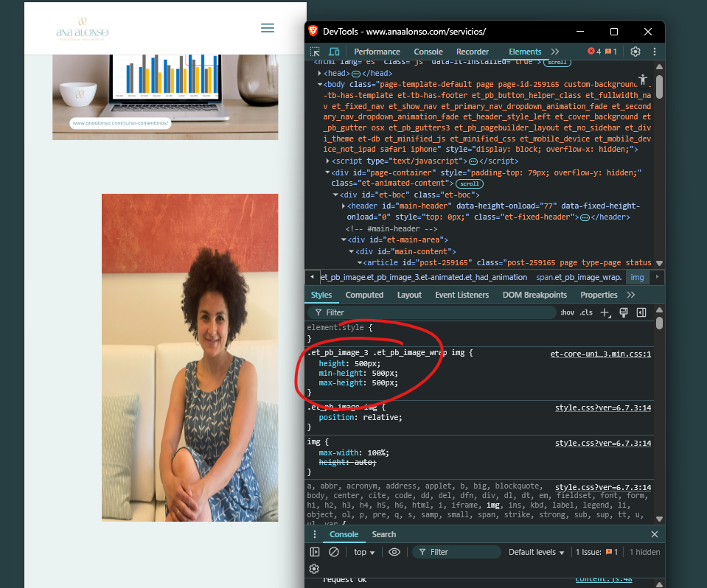Switch to the Computed tab
707x588 pixels.
tap(364, 295)
